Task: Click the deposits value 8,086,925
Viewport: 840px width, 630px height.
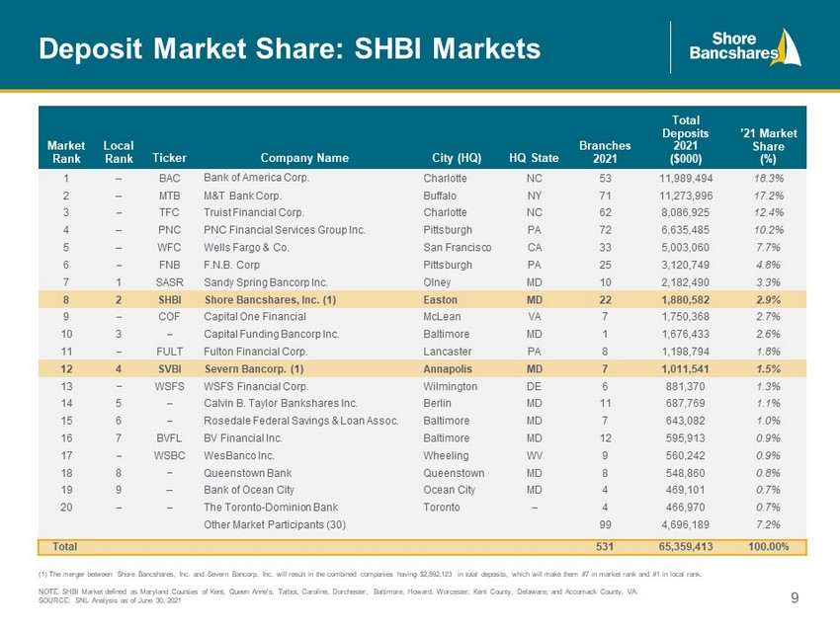Action: point(686,212)
